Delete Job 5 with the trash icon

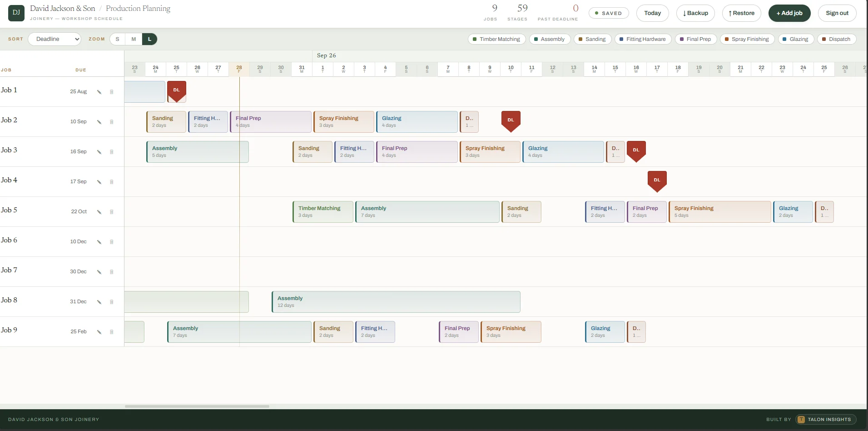pos(111,212)
